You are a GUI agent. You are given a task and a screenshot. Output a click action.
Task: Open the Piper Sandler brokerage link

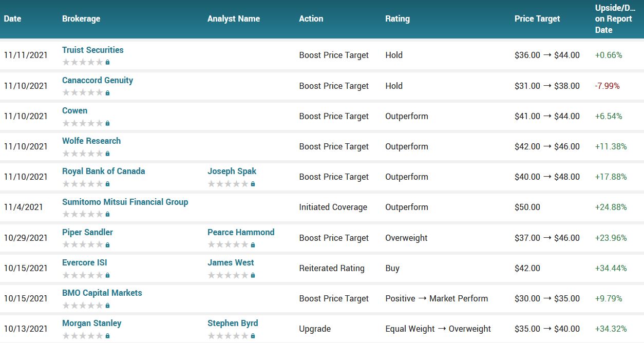tap(87, 232)
